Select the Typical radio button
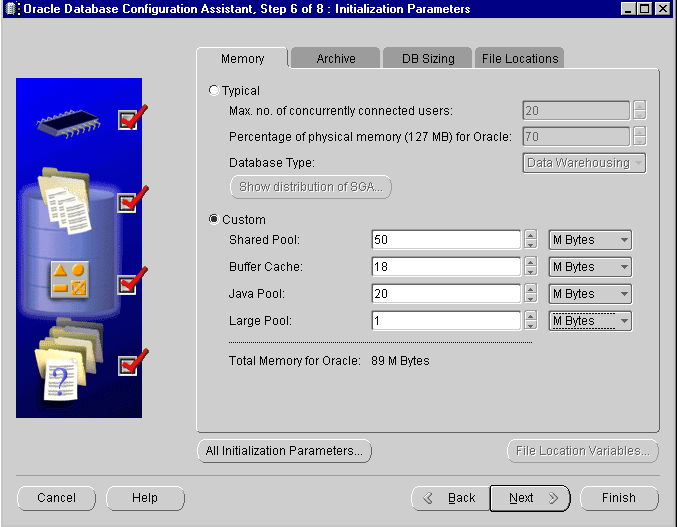The width and height of the screenshot is (677, 527). coord(215,91)
